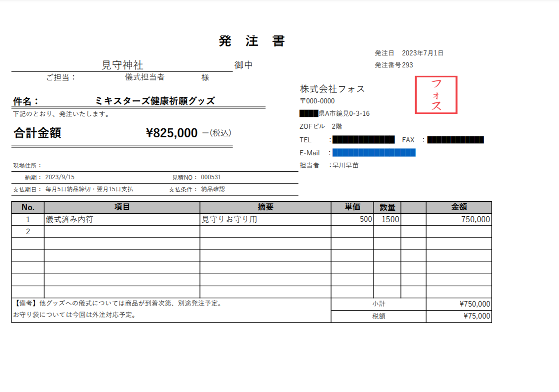The width and height of the screenshot is (559, 392).
Task: Select the item cell 儀式済み内符
Action: 69,219
